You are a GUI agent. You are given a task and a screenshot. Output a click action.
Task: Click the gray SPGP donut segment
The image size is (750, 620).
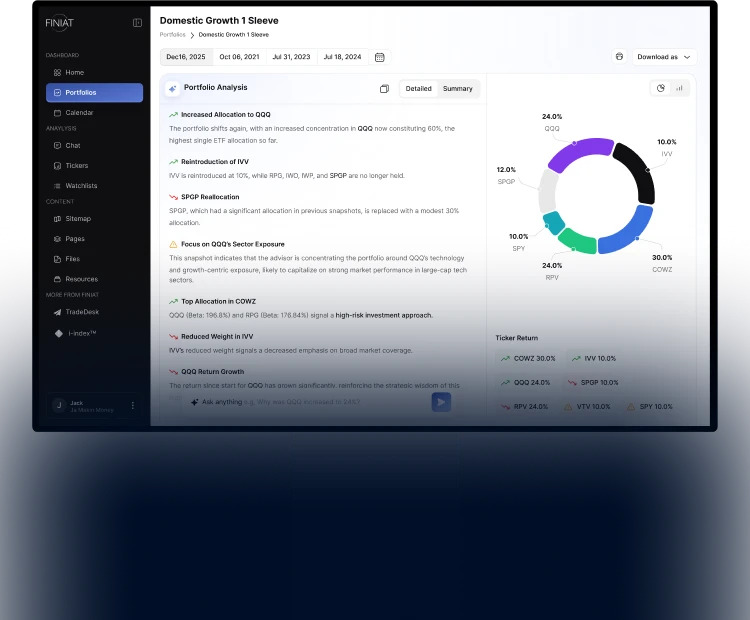(x=548, y=191)
